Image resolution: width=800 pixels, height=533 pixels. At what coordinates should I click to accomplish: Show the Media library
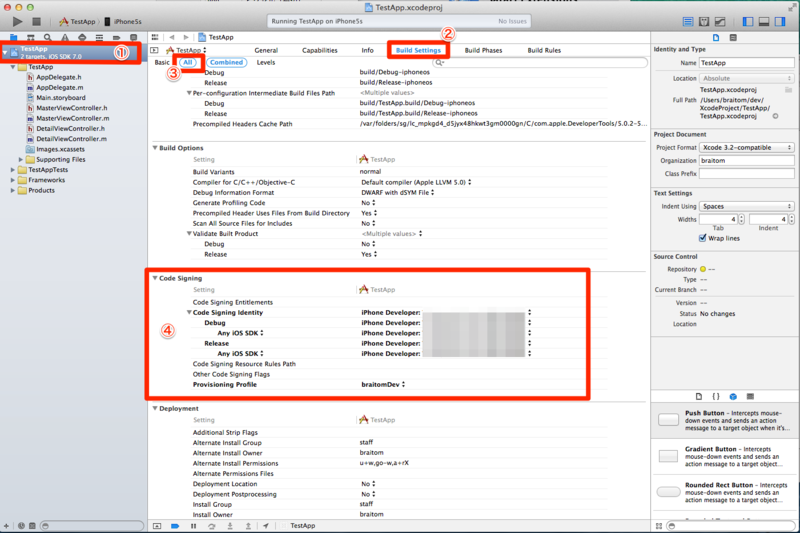(x=750, y=396)
